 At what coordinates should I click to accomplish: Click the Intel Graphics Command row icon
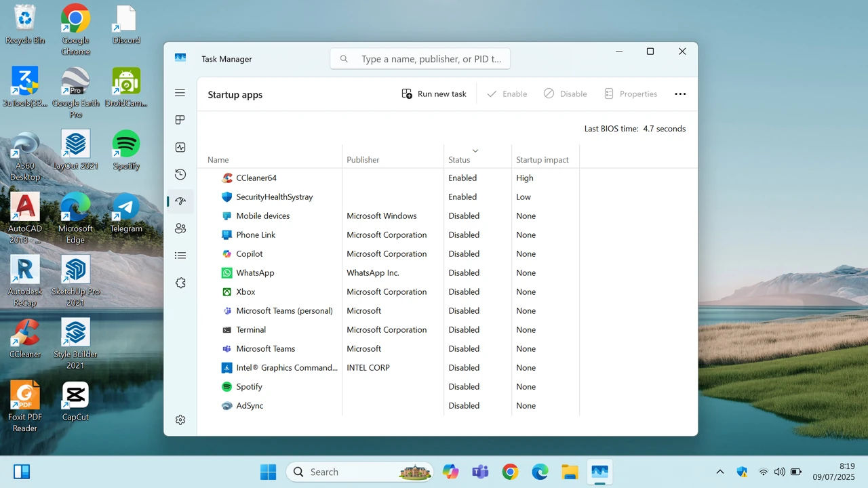coord(227,368)
